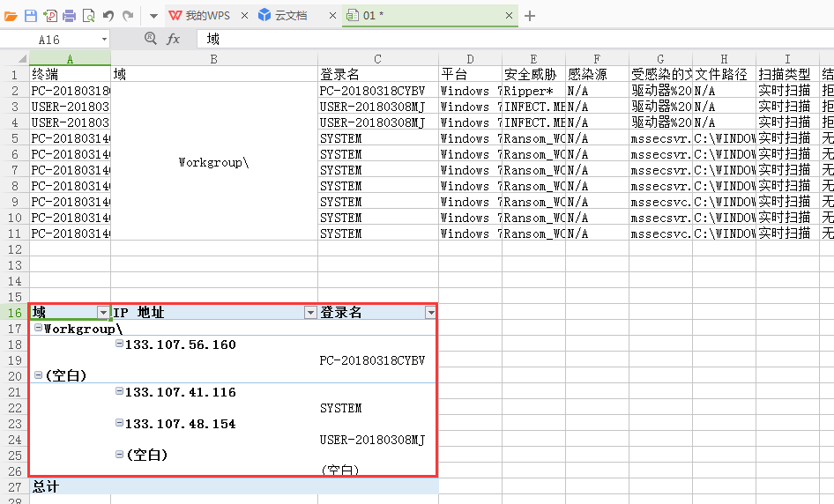Viewport: 834px width, 504px height.
Task: Open Print Preview from the toolbar
Action: point(88,16)
